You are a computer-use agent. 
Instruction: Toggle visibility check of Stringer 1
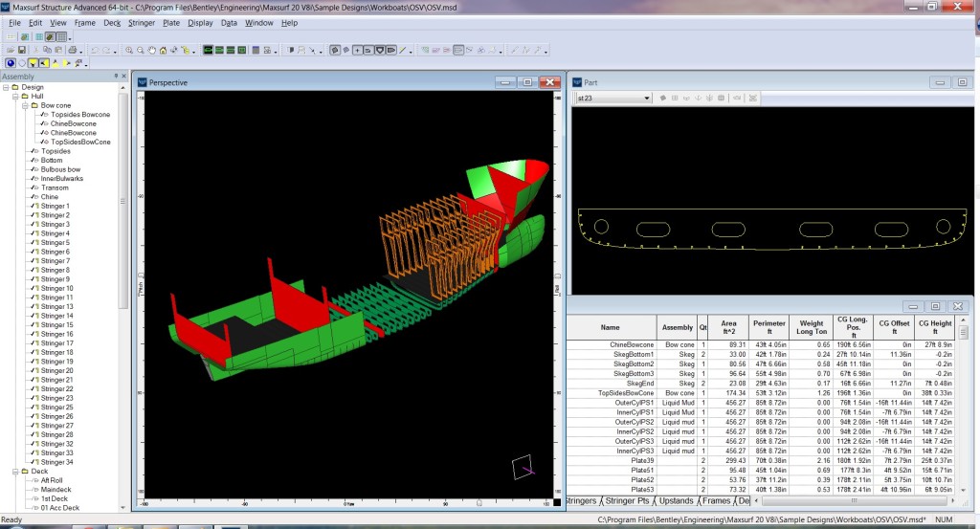pyautogui.click(x=34, y=206)
